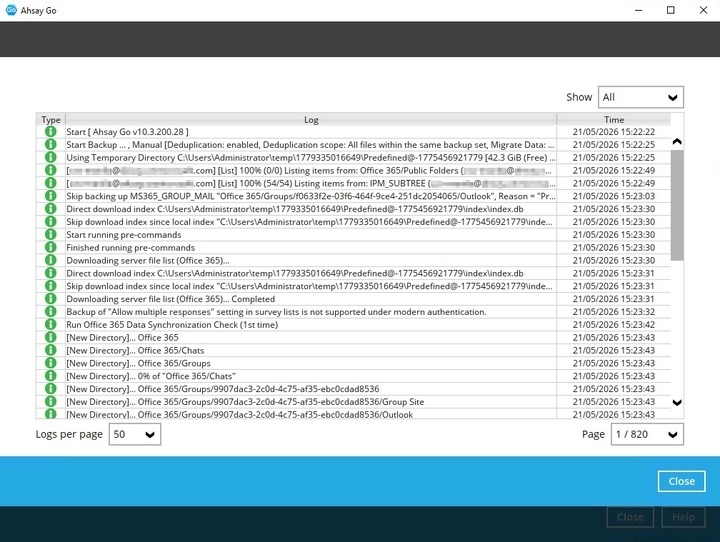Click time cell "21/05/2026 15:22:22"
This screenshot has height=542, width=720.
(613, 132)
